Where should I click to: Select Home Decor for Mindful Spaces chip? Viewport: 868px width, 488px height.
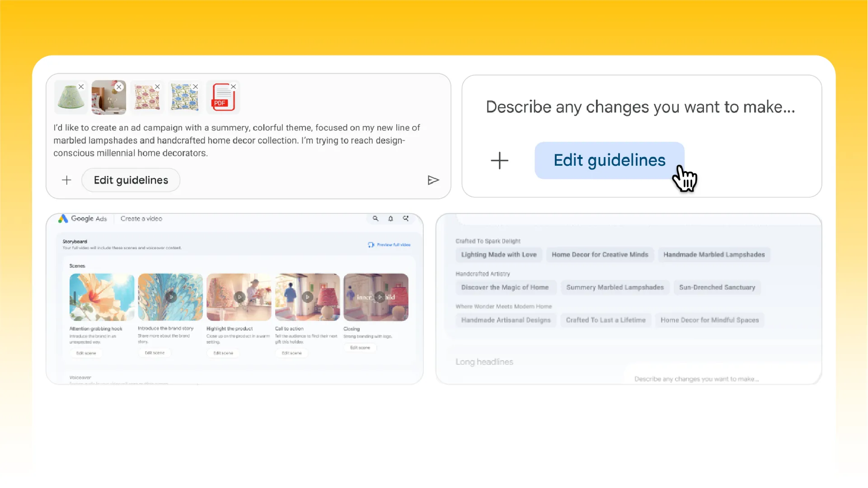(x=709, y=320)
